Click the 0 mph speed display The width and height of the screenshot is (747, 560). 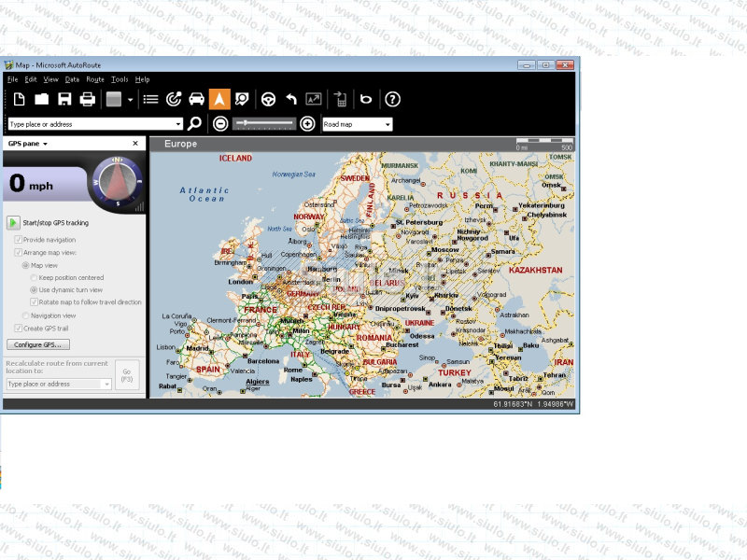click(32, 184)
